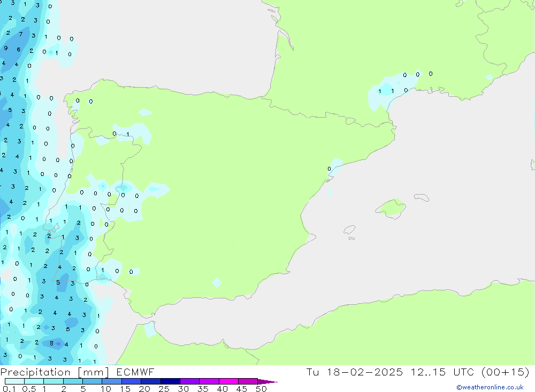
Task: Pick the 5–10 mm blue legend swatch
Action: click(92, 381)
